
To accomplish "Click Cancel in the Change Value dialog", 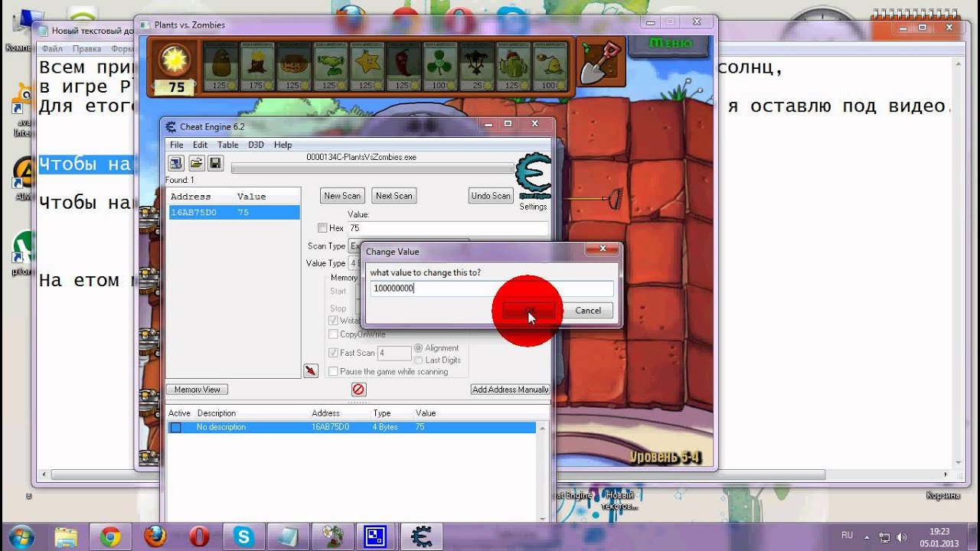I will 588,311.
